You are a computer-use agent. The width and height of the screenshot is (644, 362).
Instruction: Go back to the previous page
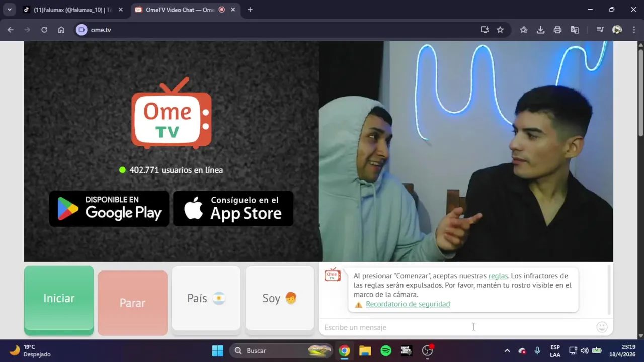tap(11, 30)
